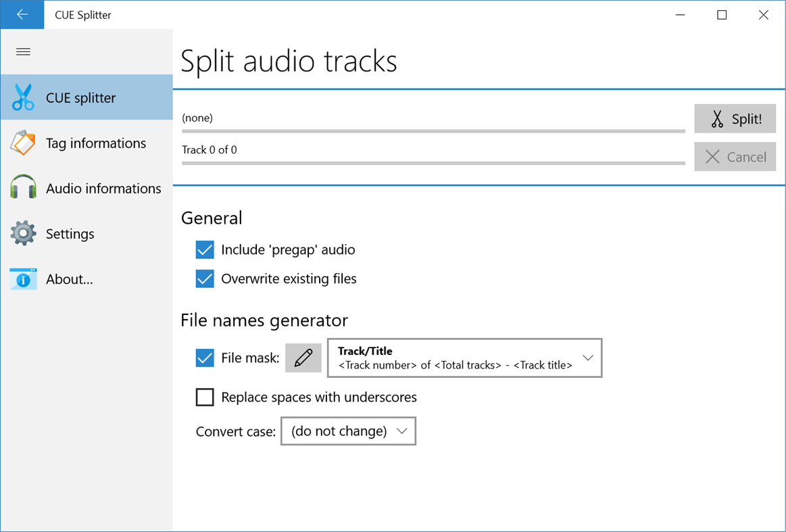Click the pencil icon to edit file mask
Image resolution: width=786 pixels, height=532 pixels.
point(303,358)
